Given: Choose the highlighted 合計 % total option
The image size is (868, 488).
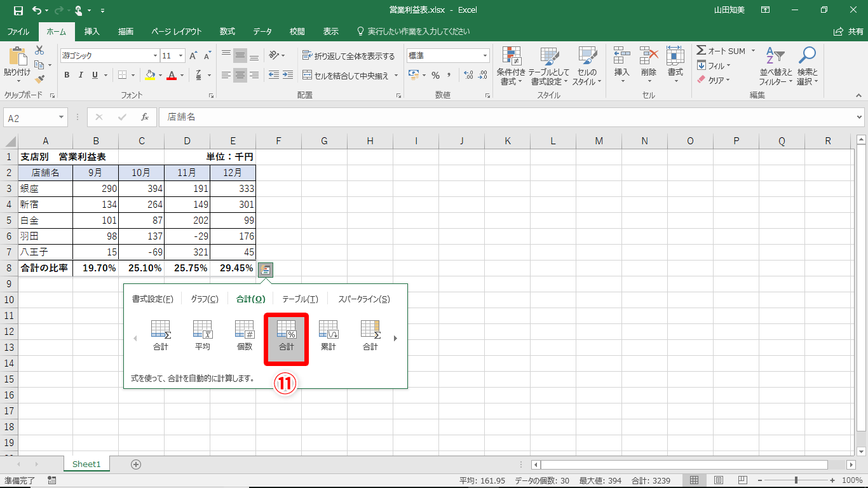Looking at the screenshot, I should pyautogui.click(x=287, y=339).
